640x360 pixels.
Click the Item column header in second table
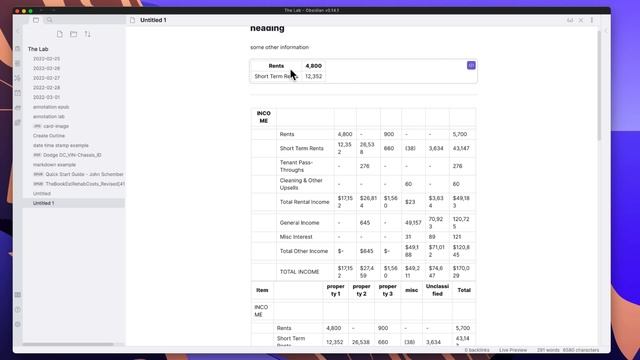[x=262, y=290]
